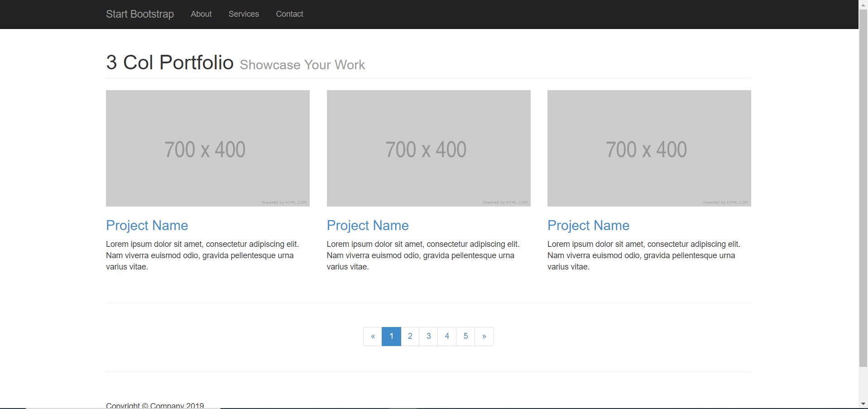Advance to next page with » arrow
Image resolution: width=868 pixels, height=409 pixels.
tap(484, 336)
